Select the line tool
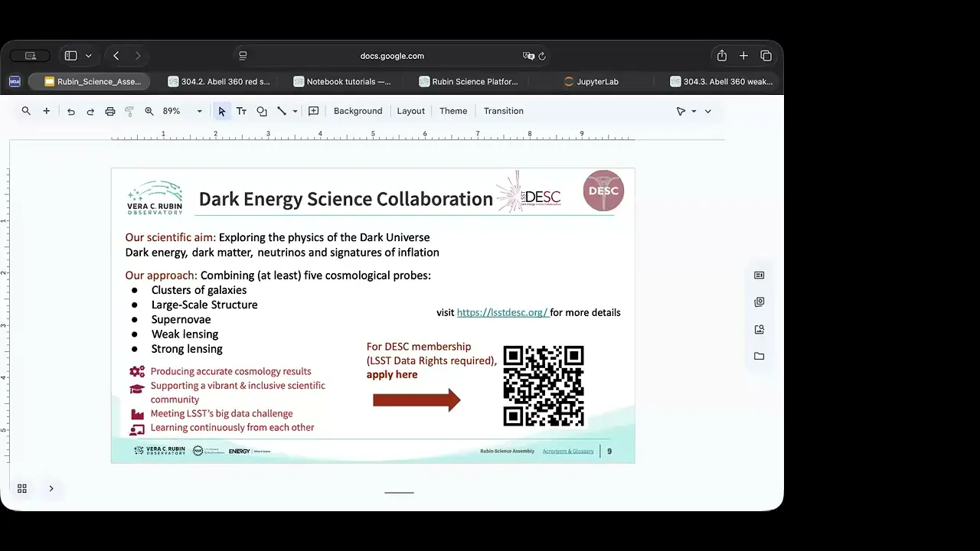This screenshot has height=551, width=980. click(282, 111)
